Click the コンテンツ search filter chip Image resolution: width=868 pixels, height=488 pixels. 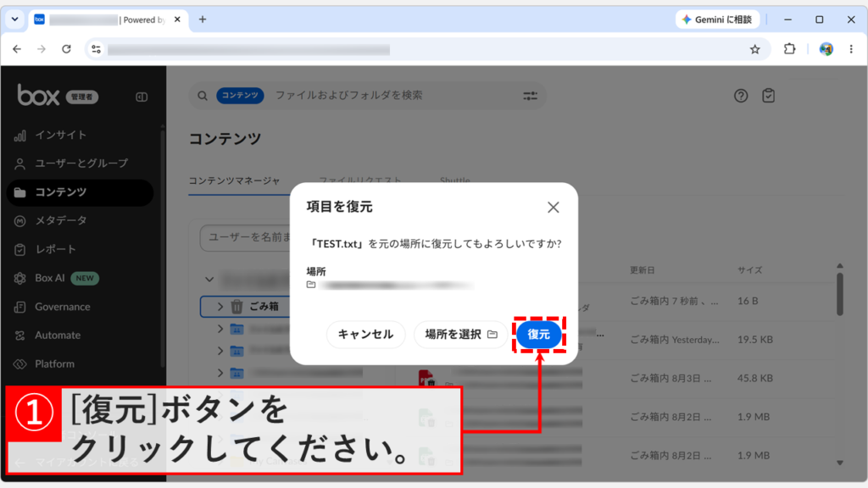(240, 95)
